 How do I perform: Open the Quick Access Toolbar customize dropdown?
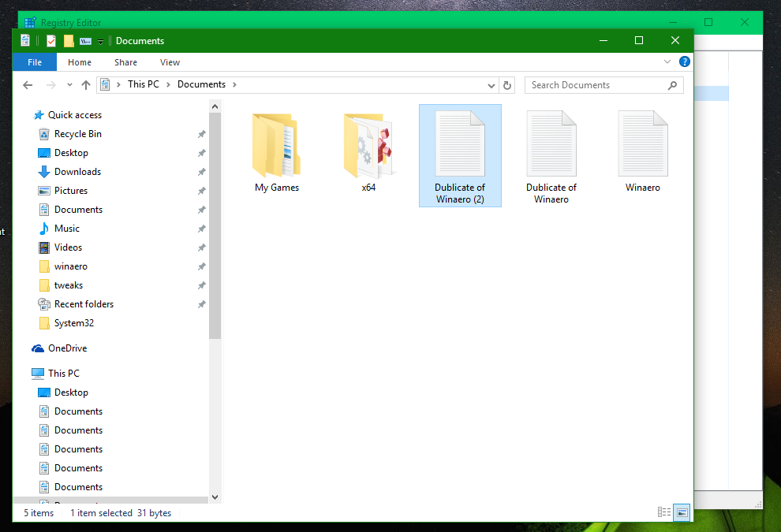(x=99, y=40)
